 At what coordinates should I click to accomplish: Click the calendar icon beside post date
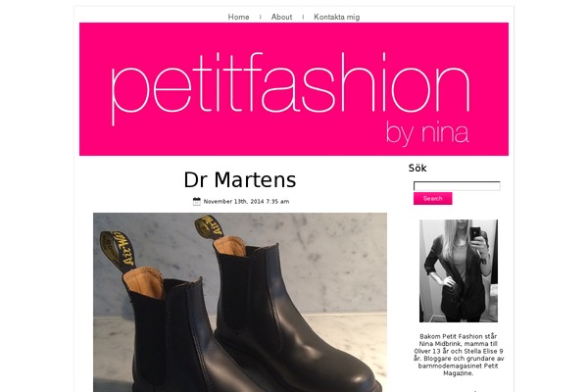click(197, 202)
